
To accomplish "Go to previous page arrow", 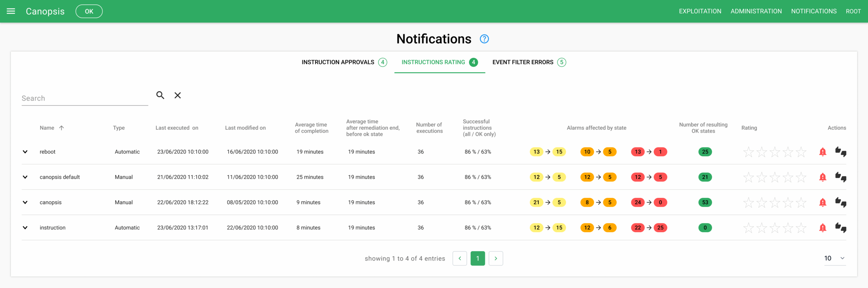I will (460, 259).
